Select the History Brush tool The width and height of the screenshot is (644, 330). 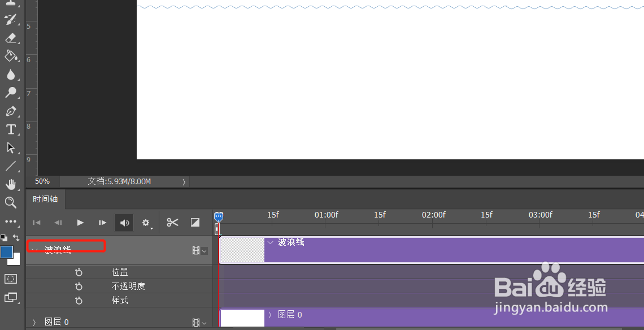pos(11,19)
